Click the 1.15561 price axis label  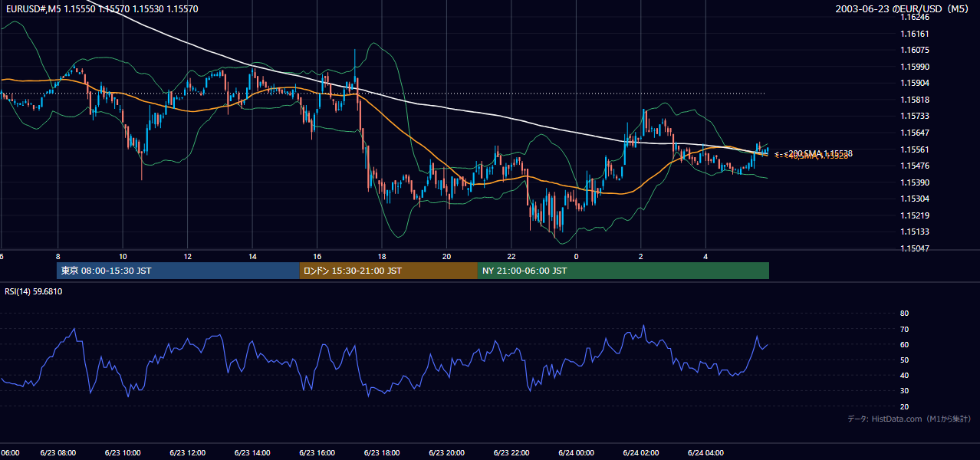[916, 149]
